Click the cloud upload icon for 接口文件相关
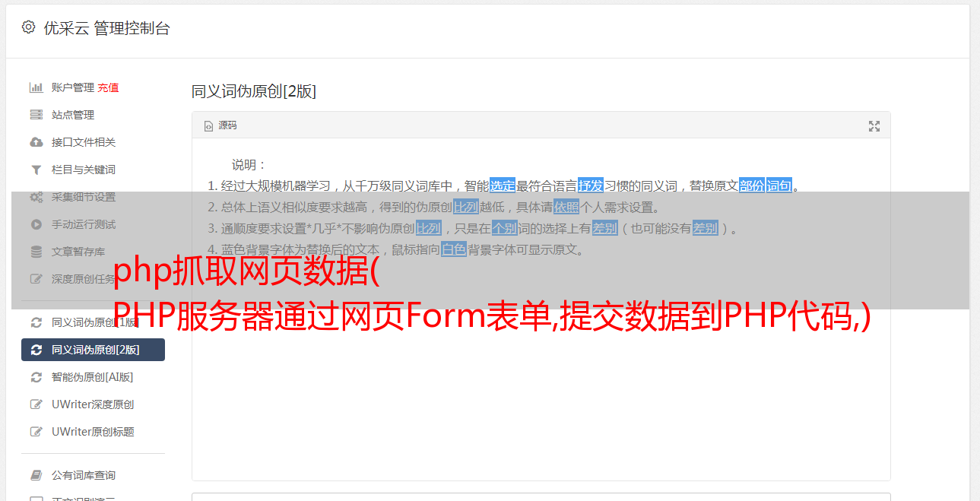 [x=36, y=142]
